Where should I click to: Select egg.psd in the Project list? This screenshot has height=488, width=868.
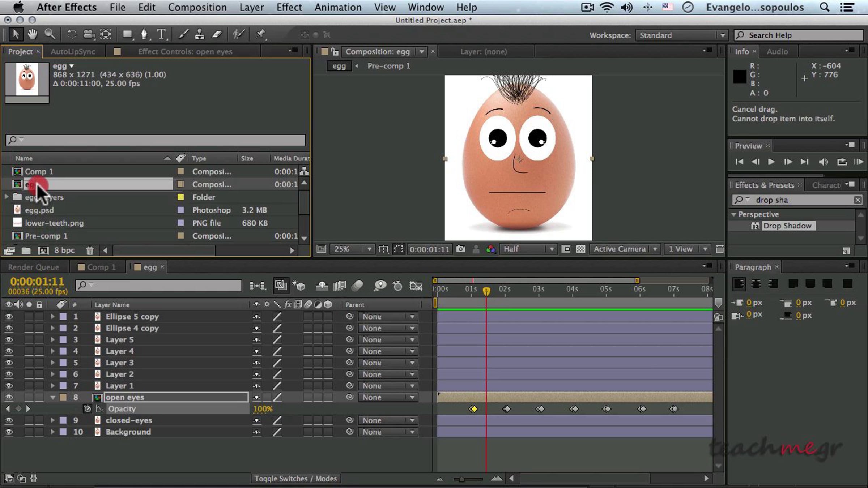coord(39,210)
